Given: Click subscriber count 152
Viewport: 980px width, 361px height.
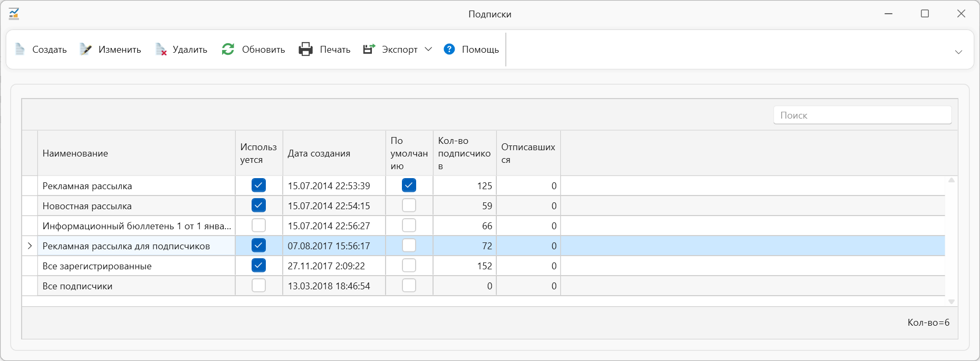Looking at the screenshot, I should 484,266.
